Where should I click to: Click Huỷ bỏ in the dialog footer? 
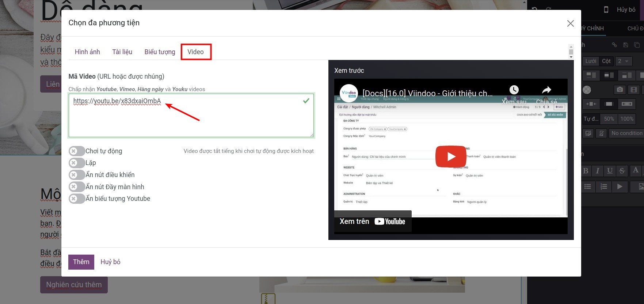click(110, 262)
